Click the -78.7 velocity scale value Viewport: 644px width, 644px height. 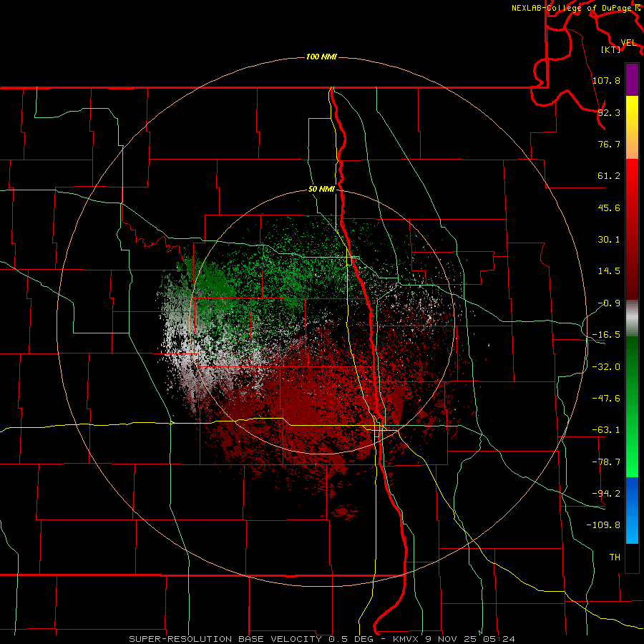click(x=606, y=462)
